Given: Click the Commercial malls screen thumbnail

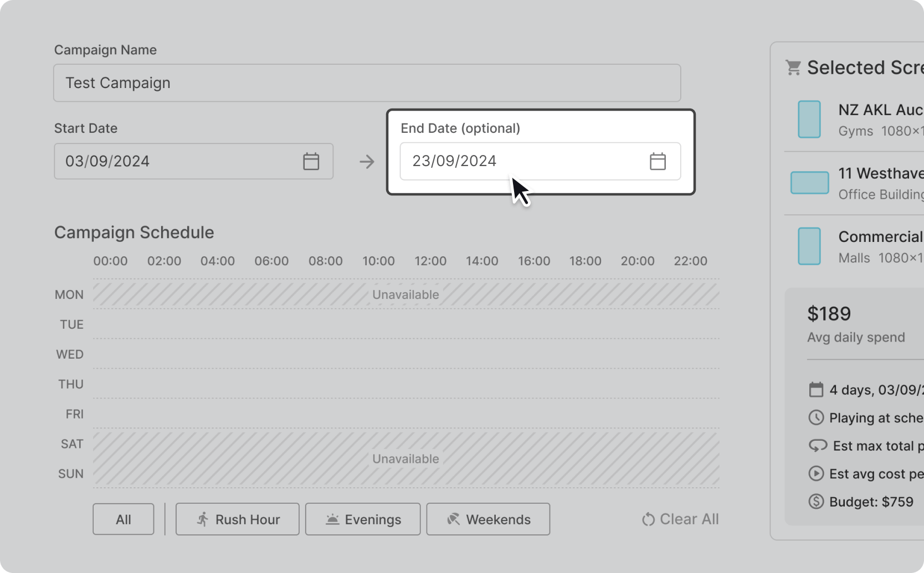Looking at the screenshot, I should [x=809, y=246].
